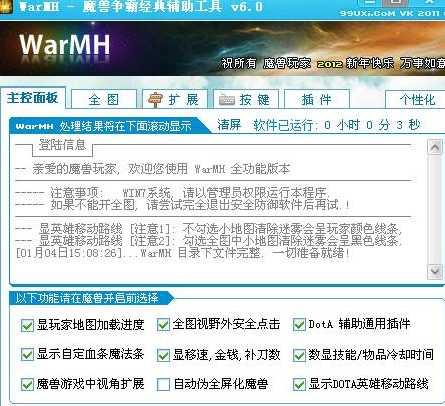Click 清屏 to clear the log

click(x=229, y=125)
